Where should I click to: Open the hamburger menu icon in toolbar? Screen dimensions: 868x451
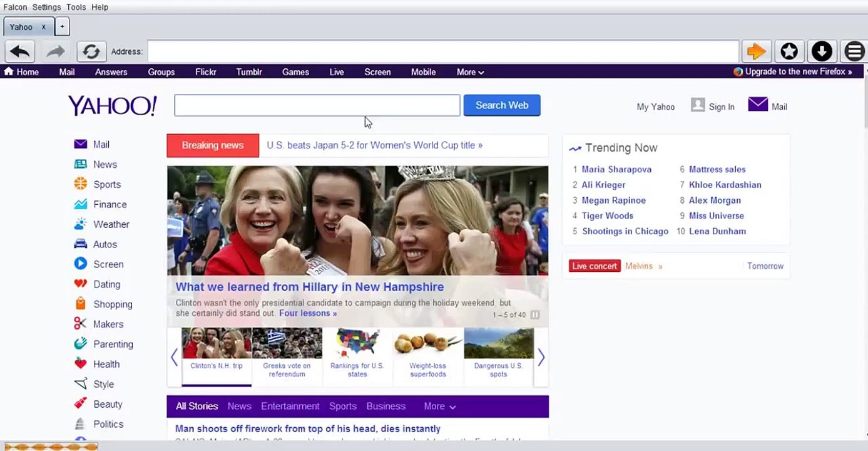(x=854, y=51)
